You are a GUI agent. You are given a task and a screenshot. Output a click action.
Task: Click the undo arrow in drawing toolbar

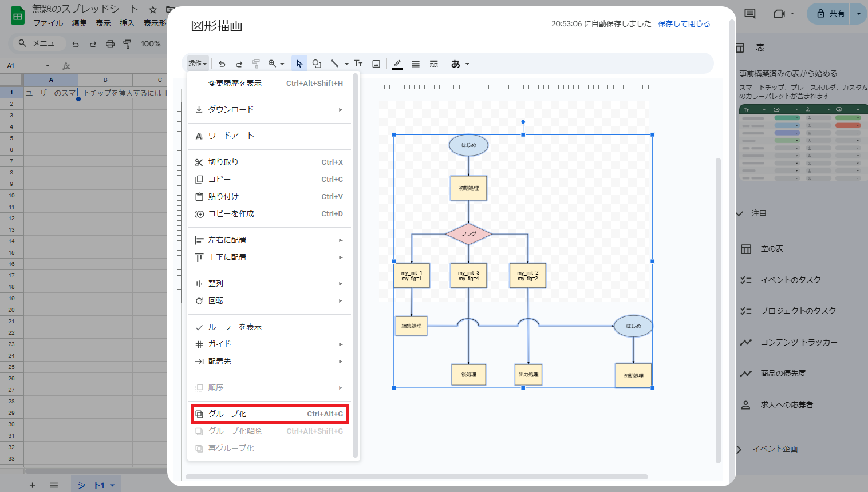point(222,64)
